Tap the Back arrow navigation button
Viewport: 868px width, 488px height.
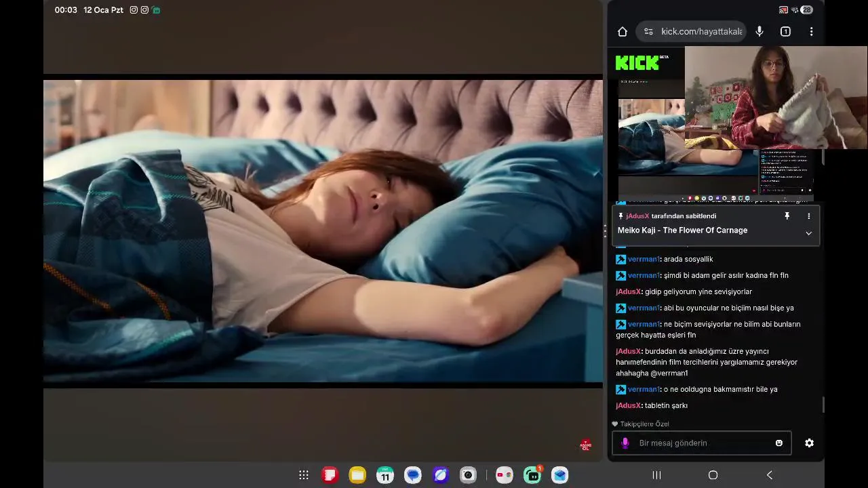(x=769, y=475)
